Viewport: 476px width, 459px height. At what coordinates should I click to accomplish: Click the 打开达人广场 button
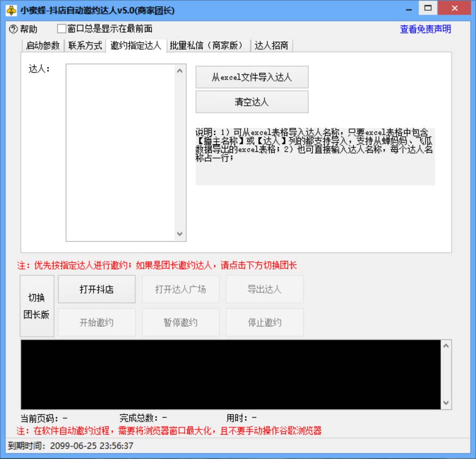pyautogui.click(x=180, y=289)
